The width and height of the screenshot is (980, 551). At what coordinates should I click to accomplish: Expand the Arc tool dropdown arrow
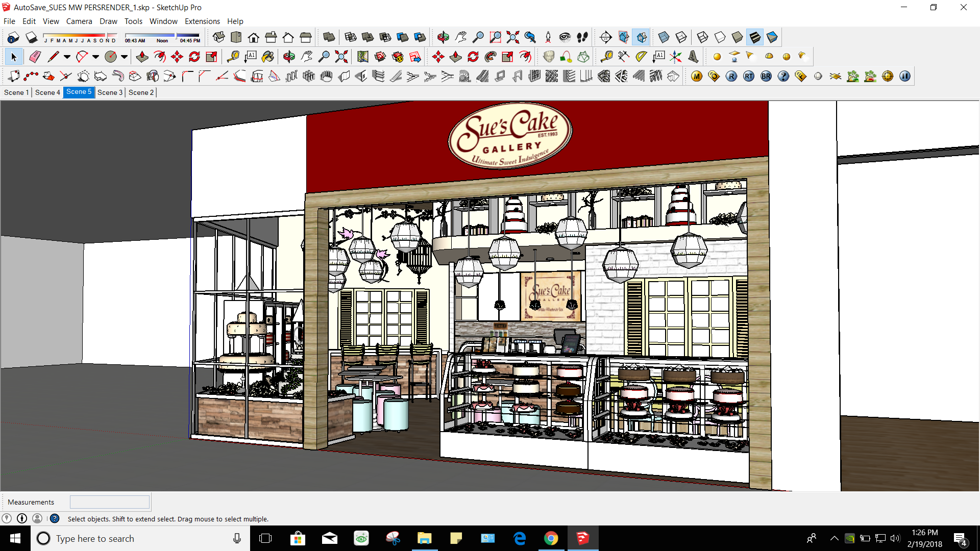coord(95,57)
